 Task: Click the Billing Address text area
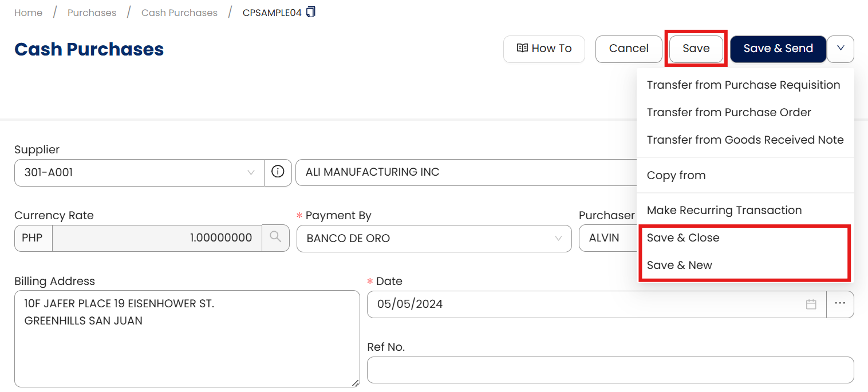pos(187,339)
